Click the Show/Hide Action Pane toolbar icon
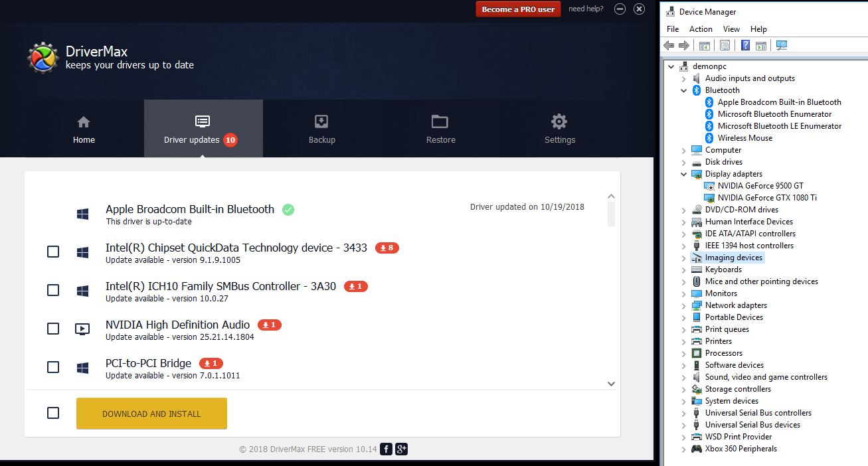This screenshot has width=868, height=466. click(761, 46)
